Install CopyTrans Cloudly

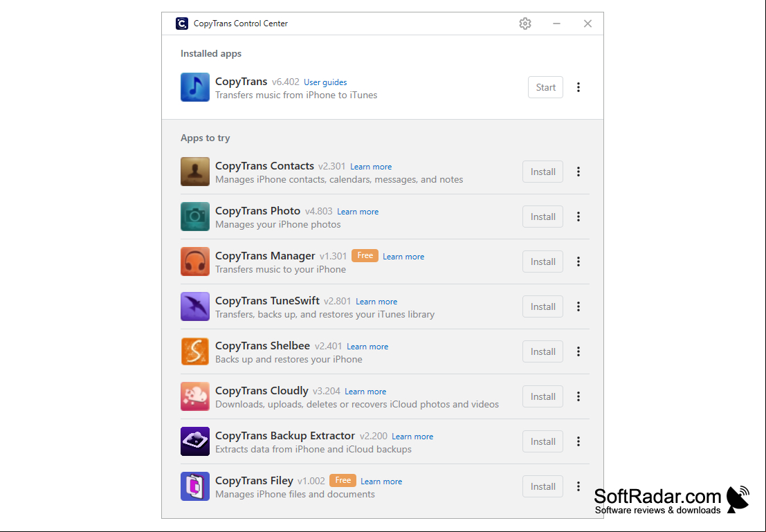point(542,396)
